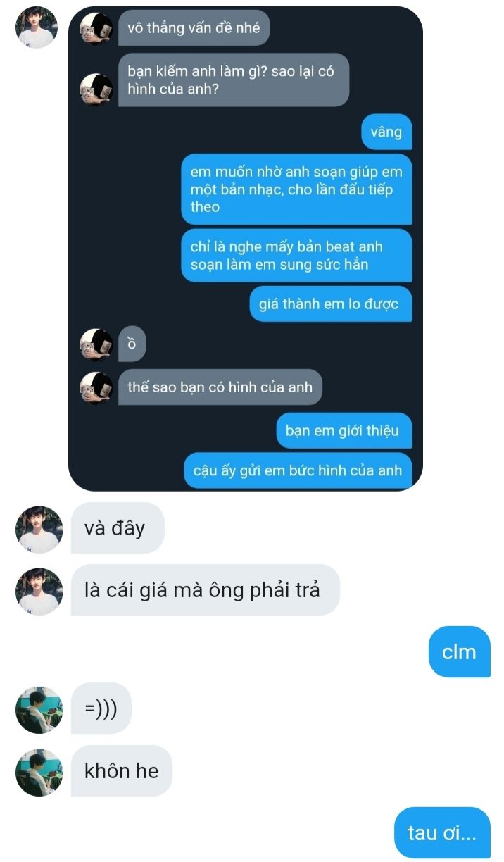Select the sent 'tau ơi...' message bubble
The height and width of the screenshot is (862, 504).
pyautogui.click(x=442, y=833)
